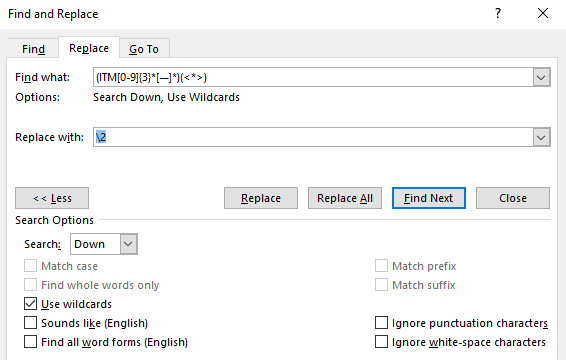Click the 'Find and Replace' title text
The height and width of the screenshot is (360, 566).
click(x=53, y=14)
